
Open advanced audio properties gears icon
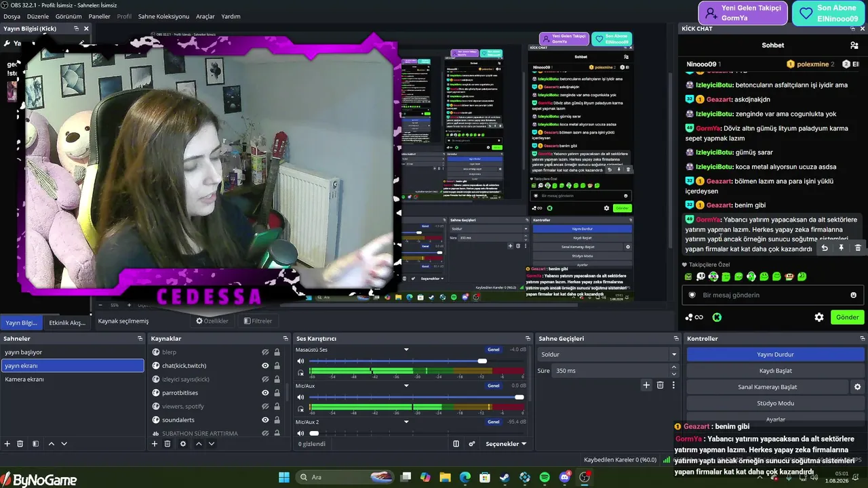472,444
